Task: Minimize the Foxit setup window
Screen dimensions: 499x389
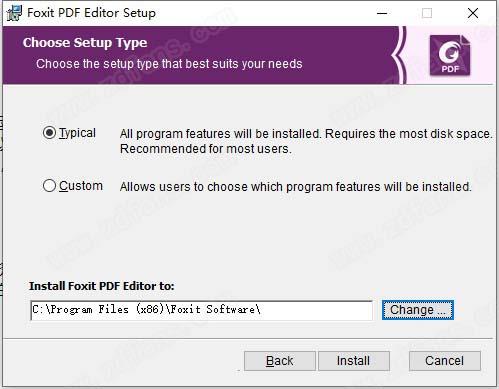Action: 382,13
